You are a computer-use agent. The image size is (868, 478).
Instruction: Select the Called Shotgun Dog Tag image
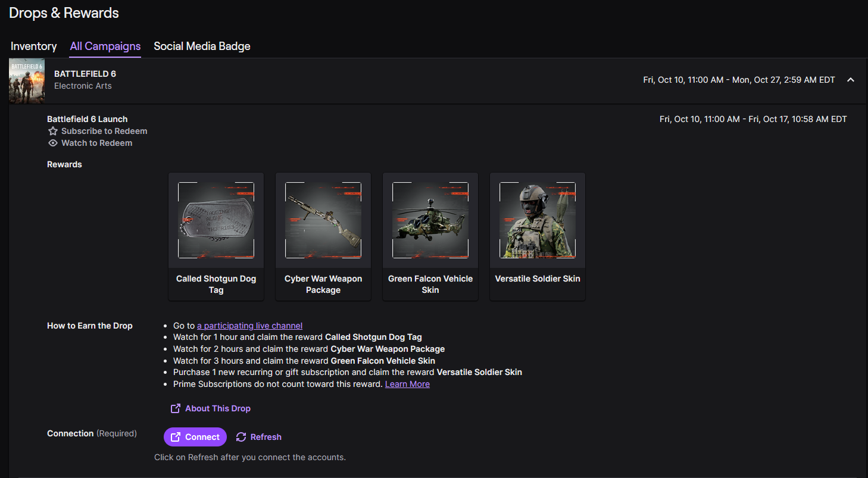click(216, 220)
